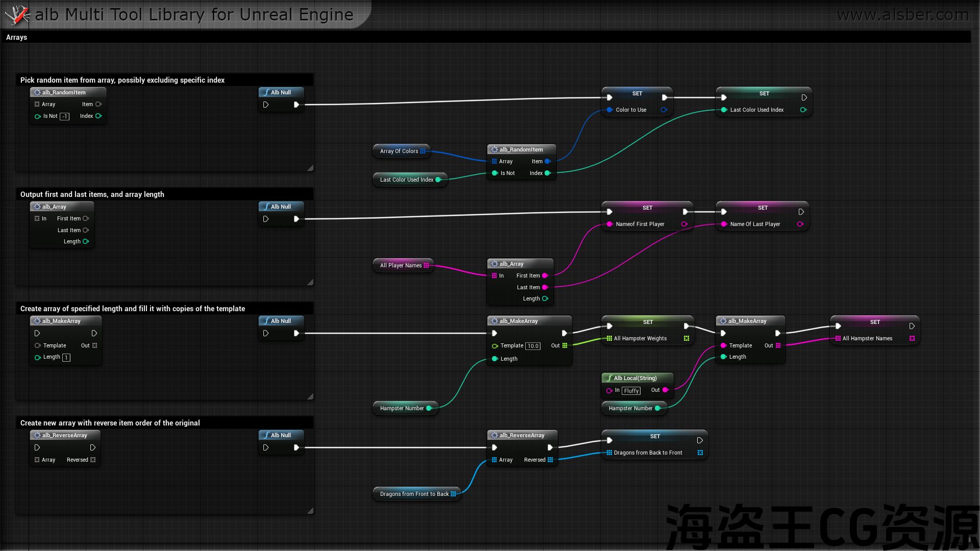Click the All Player Names array pin icon
The height and width of the screenshot is (551, 980).
click(426, 265)
